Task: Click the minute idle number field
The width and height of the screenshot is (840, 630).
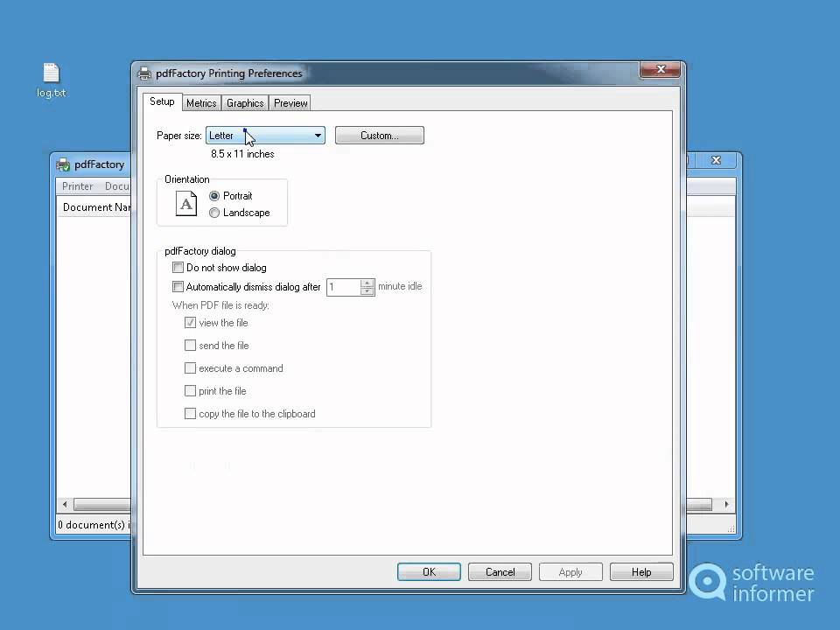Action: (x=343, y=287)
